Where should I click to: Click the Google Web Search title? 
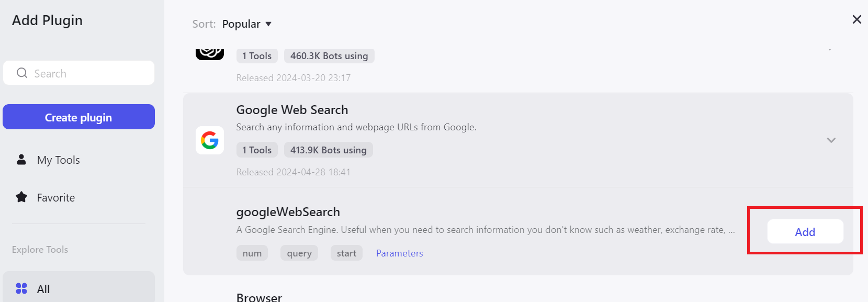[x=292, y=110]
